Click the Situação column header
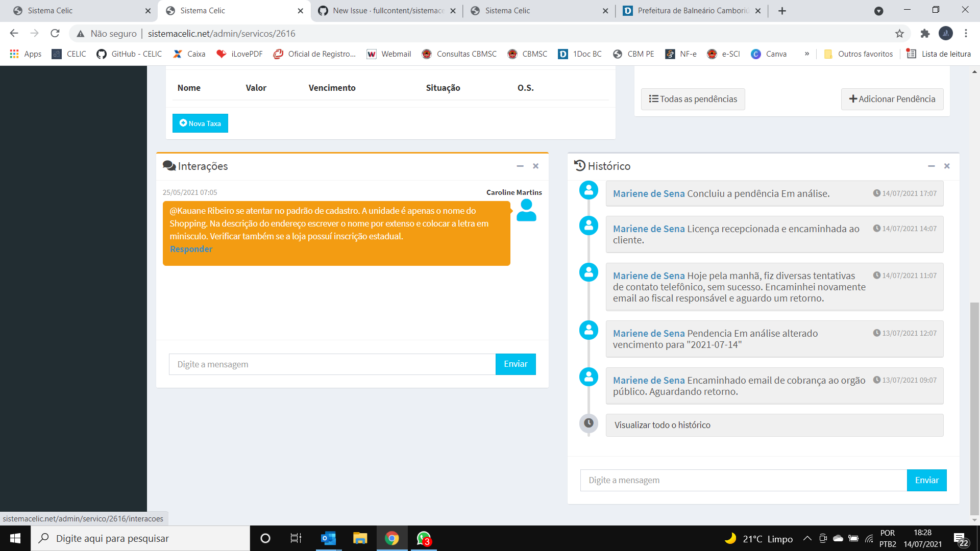Image resolution: width=980 pixels, height=551 pixels. (x=443, y=88)
